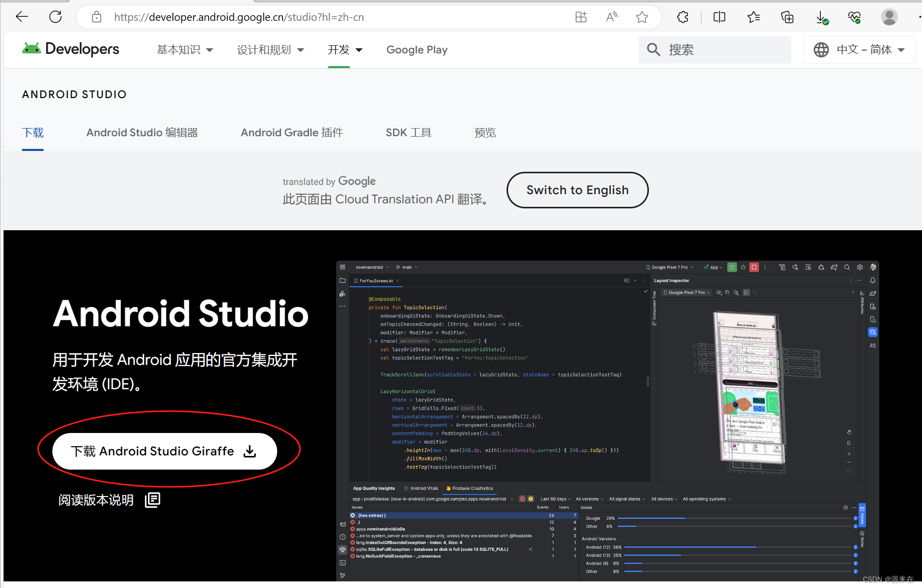Show the browser Downloads panel
The height and width of the screenshot is (588, 922).
pos(821,17)
